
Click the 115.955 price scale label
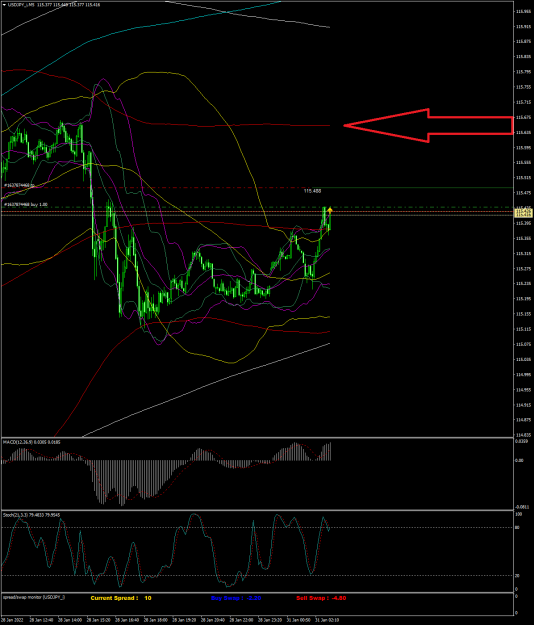coord(523,11)
